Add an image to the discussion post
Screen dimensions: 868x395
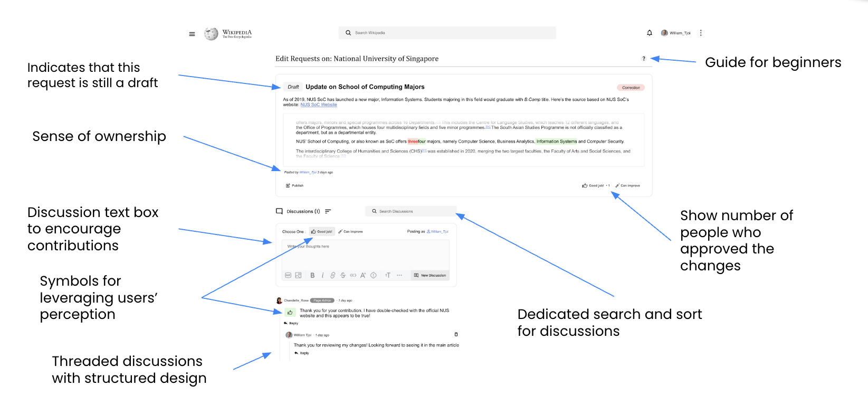[x=298, y=275]
